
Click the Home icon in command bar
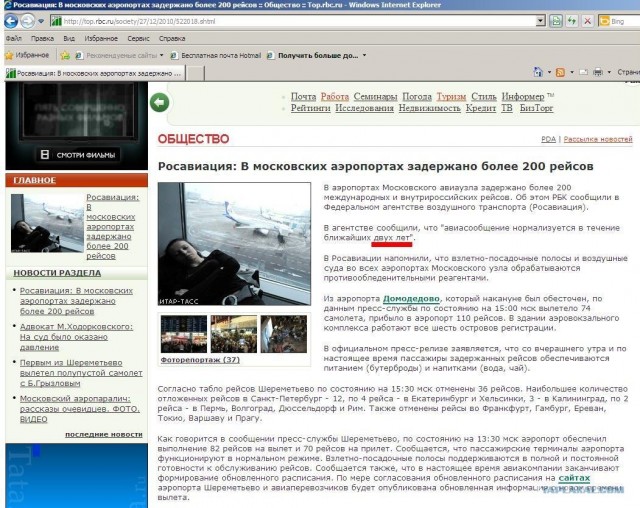[x=538, y=72]
